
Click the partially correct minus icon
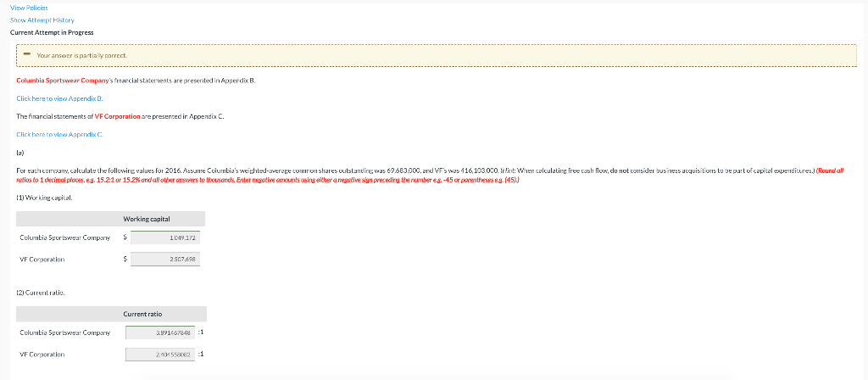(26, 55)
